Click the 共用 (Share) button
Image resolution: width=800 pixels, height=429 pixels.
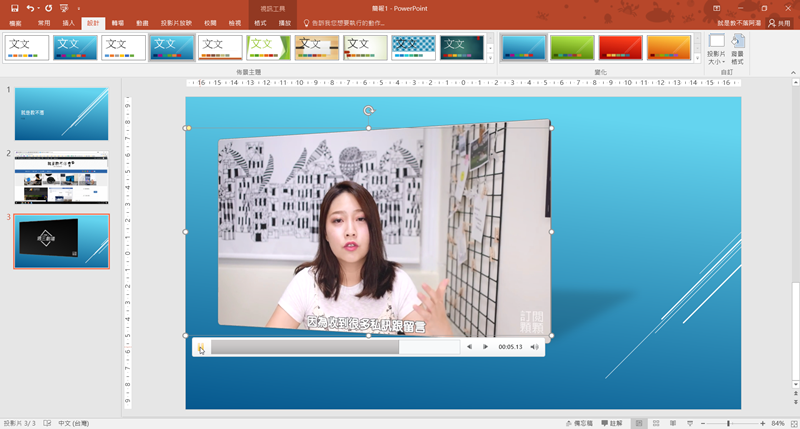pos(778,22)
